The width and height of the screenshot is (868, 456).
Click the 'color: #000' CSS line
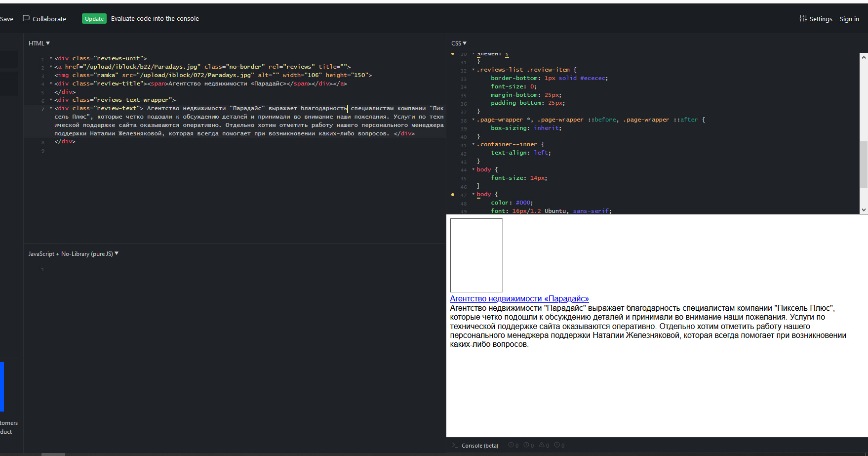(512, 203)
